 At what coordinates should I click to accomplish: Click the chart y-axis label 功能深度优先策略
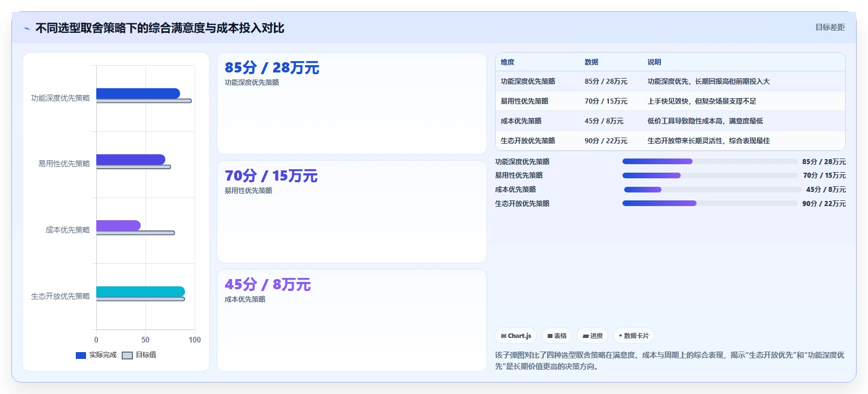point(61,98)
